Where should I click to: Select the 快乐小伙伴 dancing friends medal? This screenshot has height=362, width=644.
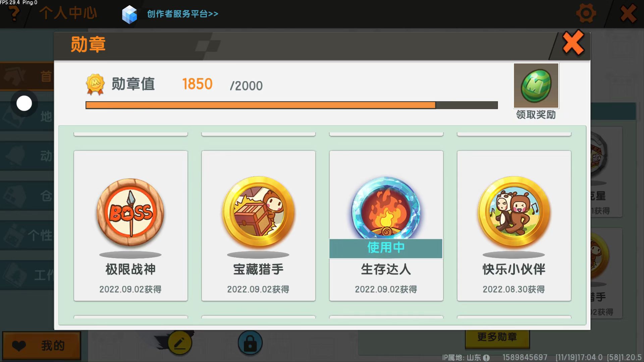[x=514, y=212]
